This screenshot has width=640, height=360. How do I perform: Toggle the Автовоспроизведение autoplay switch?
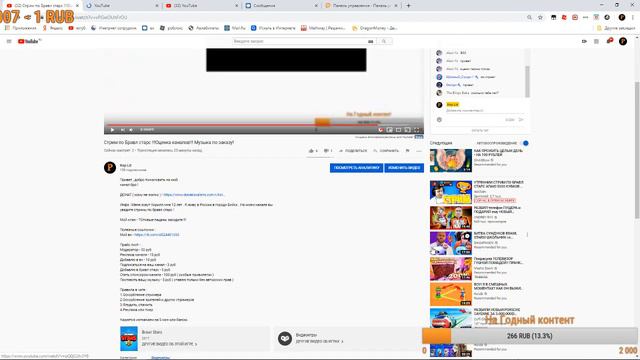click(x=525, y=143)
